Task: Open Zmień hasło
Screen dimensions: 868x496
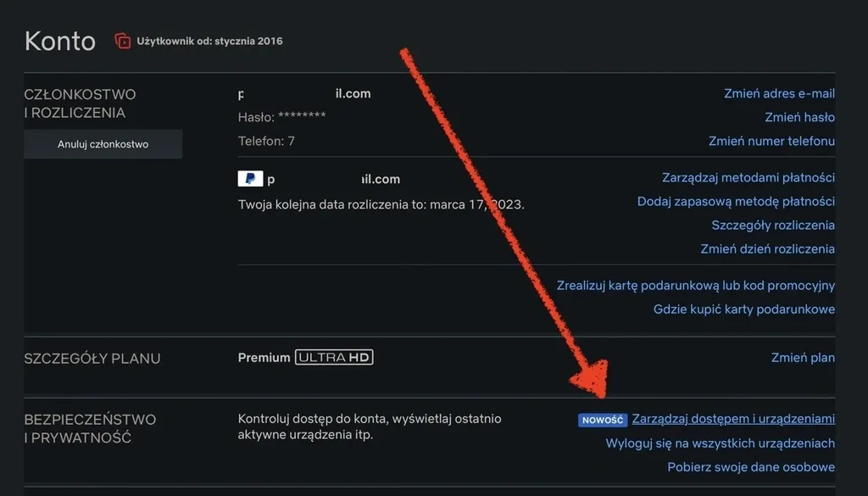Action: [x=799, y=117]
